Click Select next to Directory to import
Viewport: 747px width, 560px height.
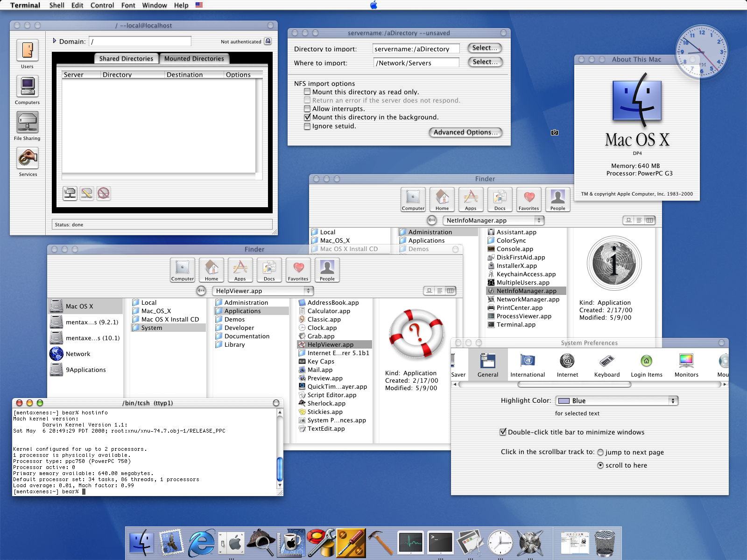pos(484,48)
